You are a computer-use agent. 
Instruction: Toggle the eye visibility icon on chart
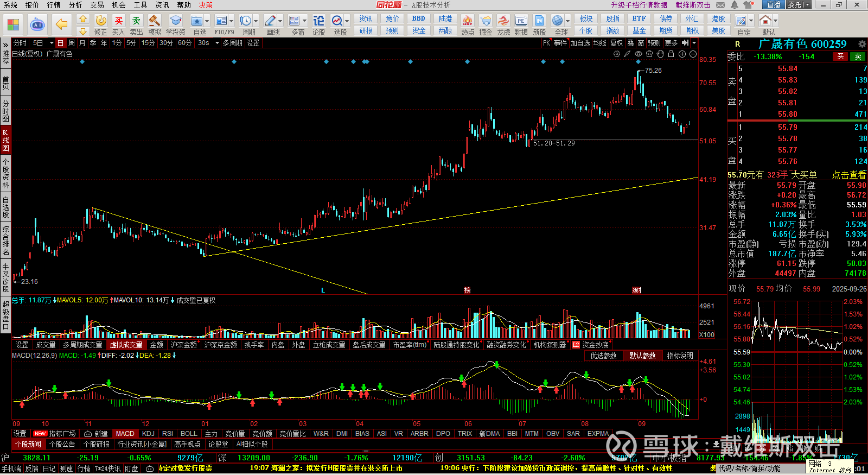point(639,54)
